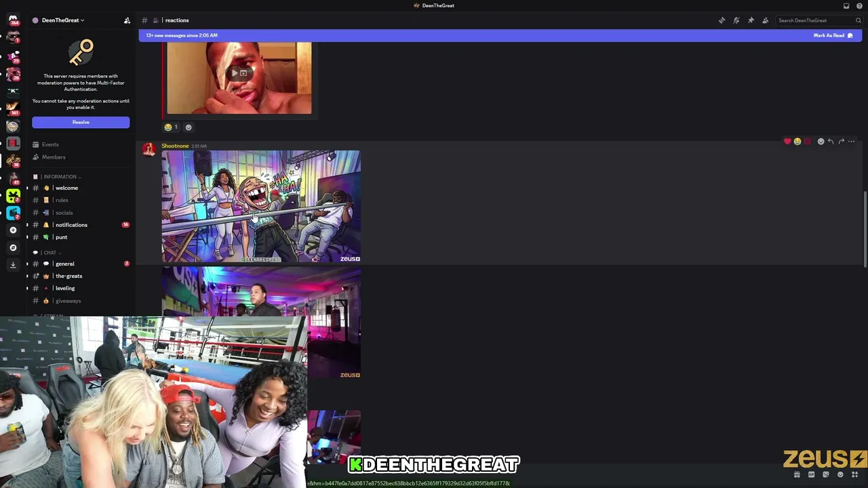
Task: Click the invite people icon beside DeenTheGreat
Action: (127, 20)
